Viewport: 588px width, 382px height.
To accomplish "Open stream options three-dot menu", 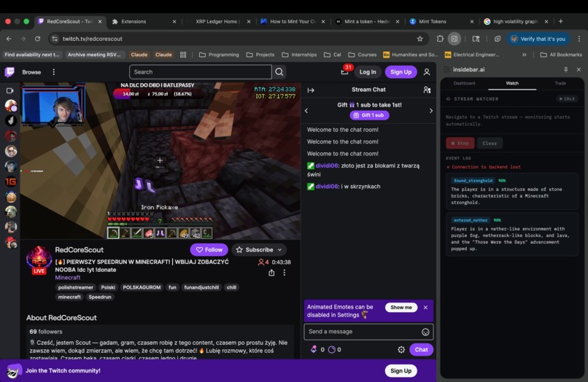I will [285, 273].
